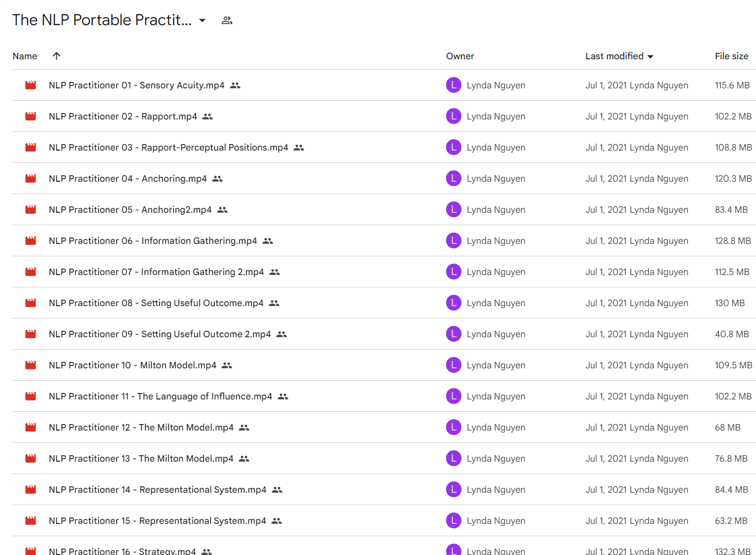The height and width of the screenshot is (555, 756).
Task: Click the 68 MB file size value
Action: tap(728, 428)
